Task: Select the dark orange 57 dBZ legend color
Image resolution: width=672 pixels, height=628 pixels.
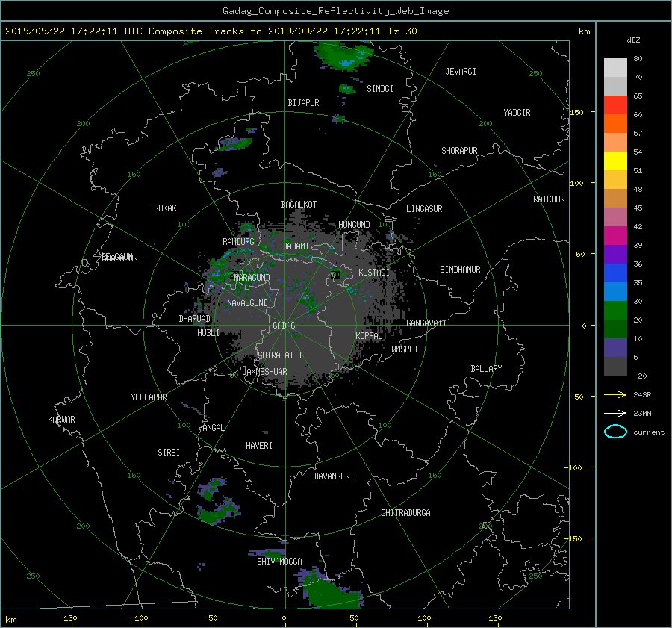Action: click(x=615, y=124)
